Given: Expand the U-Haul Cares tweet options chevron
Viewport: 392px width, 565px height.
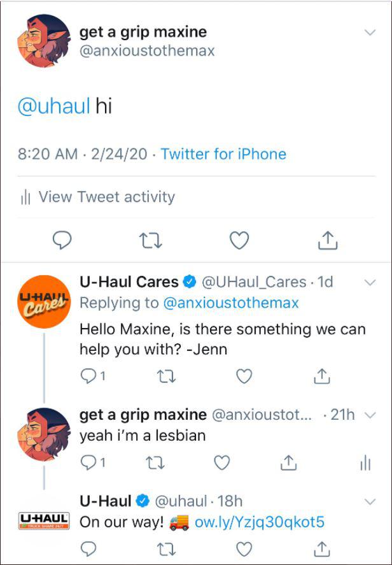Looking at the screenshot, I should click(370, 282).
